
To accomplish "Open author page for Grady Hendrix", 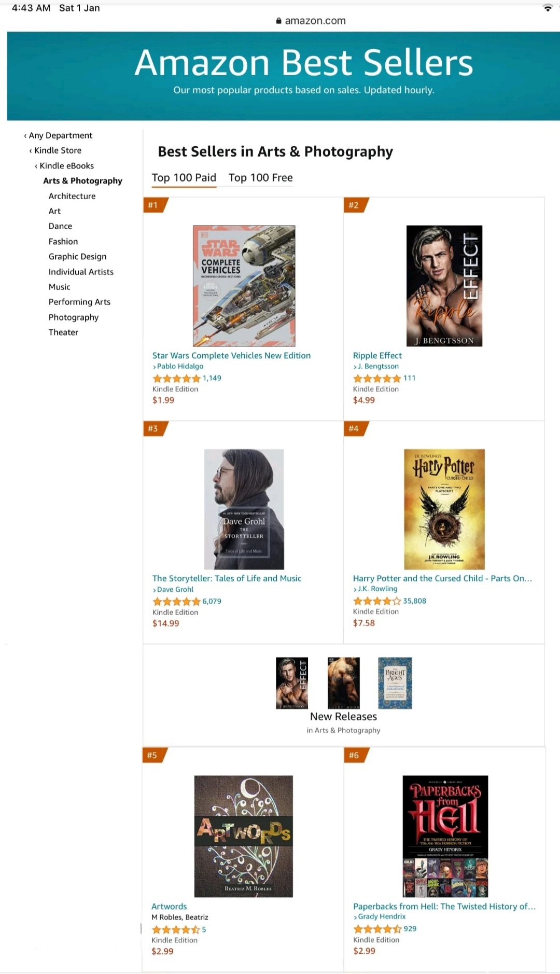I will (382, 916).
